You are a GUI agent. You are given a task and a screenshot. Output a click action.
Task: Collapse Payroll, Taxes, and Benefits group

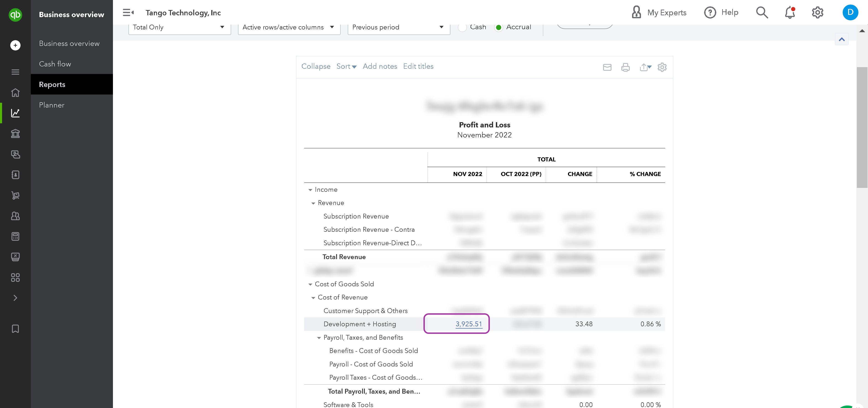tap(319, 337)
